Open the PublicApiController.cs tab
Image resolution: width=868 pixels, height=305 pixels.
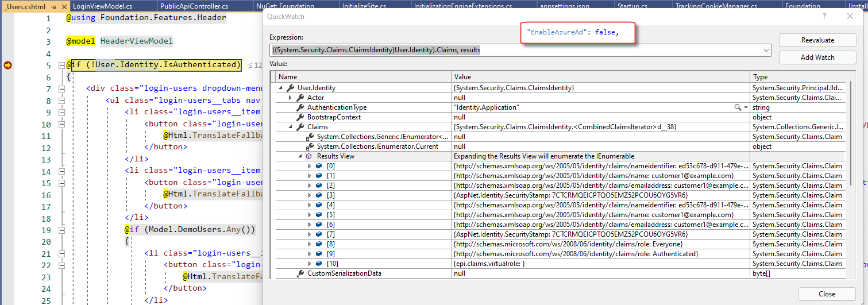(x=194, y=6)
